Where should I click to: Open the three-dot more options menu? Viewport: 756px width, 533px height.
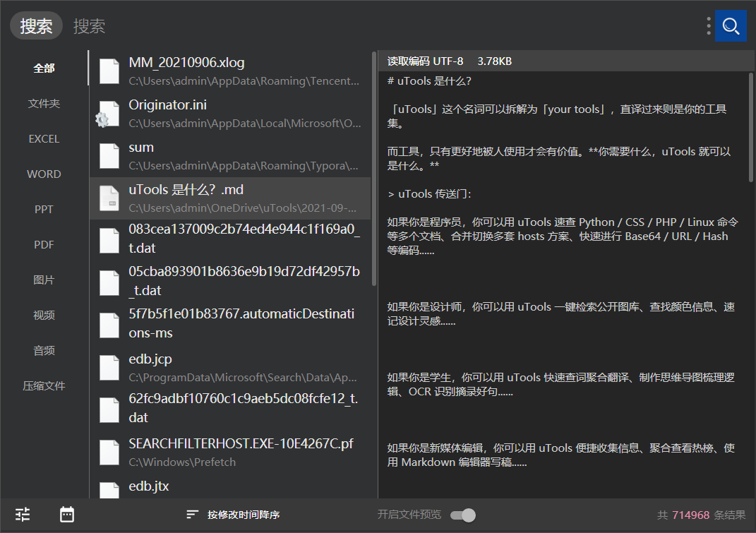tap(709, 25)
